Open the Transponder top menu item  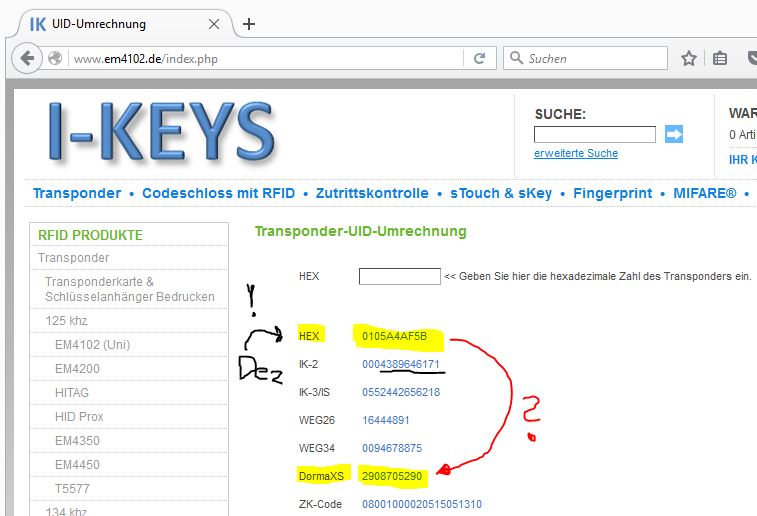point(77,193)
